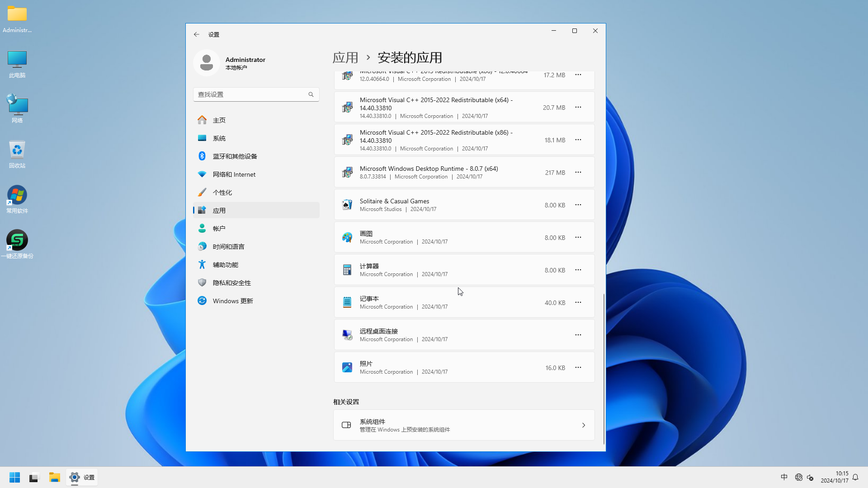The width and height of the screenshot is (868, 488).
Task: Click the 记事本 notepad icon
Action: (x=347, y=302)
